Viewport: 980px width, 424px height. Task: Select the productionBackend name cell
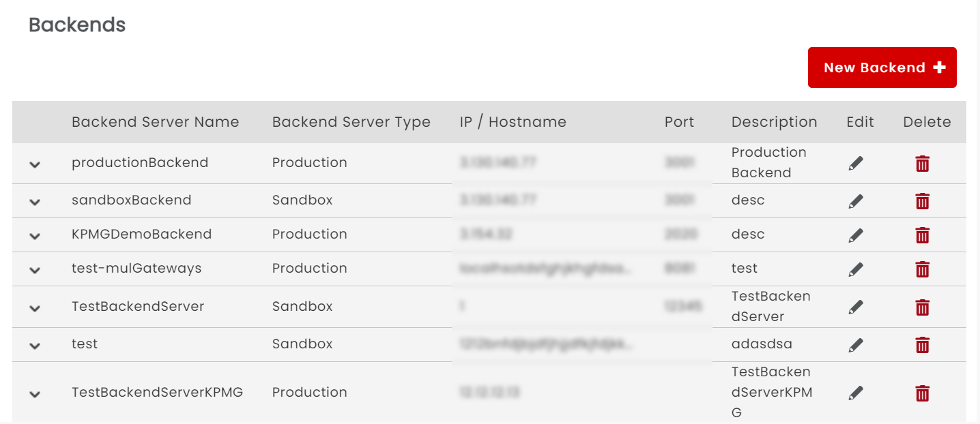point(140,162)
